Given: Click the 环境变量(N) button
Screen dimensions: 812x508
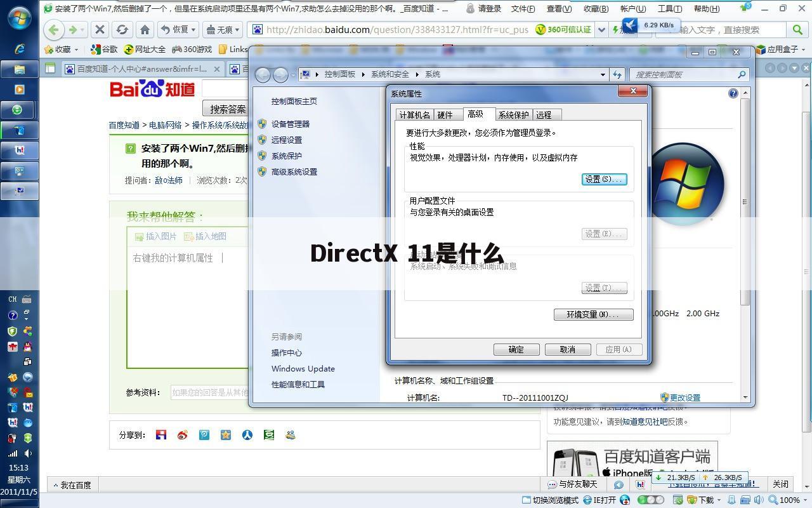Looking at the screenshot, I should coord(593,314).
